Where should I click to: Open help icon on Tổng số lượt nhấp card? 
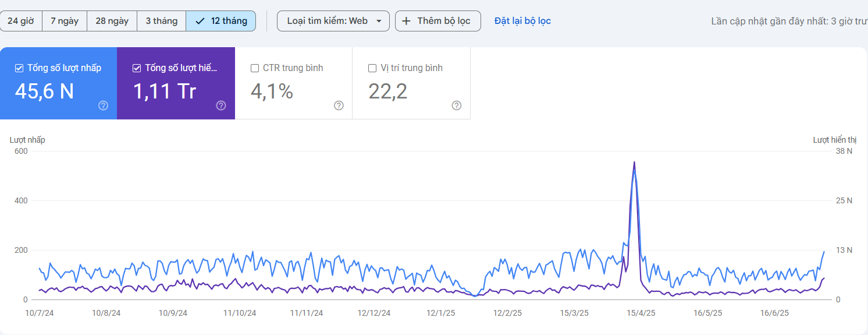[103, 105]
